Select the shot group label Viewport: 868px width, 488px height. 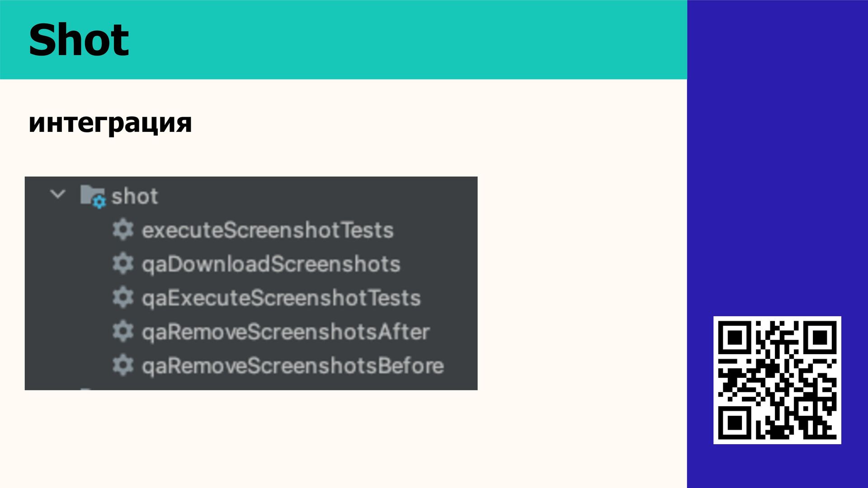[135, 197]
